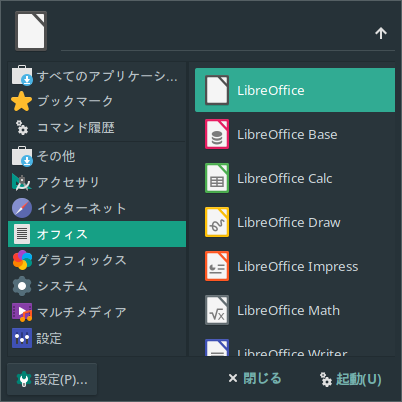
Task: Click the LibreOffice Draw icon
Action: tap(217, 222)
